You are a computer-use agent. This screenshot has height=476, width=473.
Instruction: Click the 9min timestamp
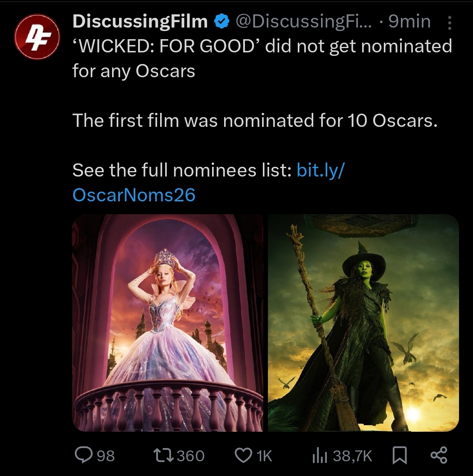coord(409,21)
